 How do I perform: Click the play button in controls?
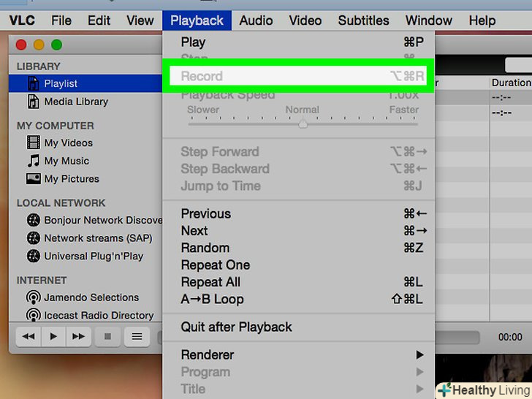[x=53, y=337]
